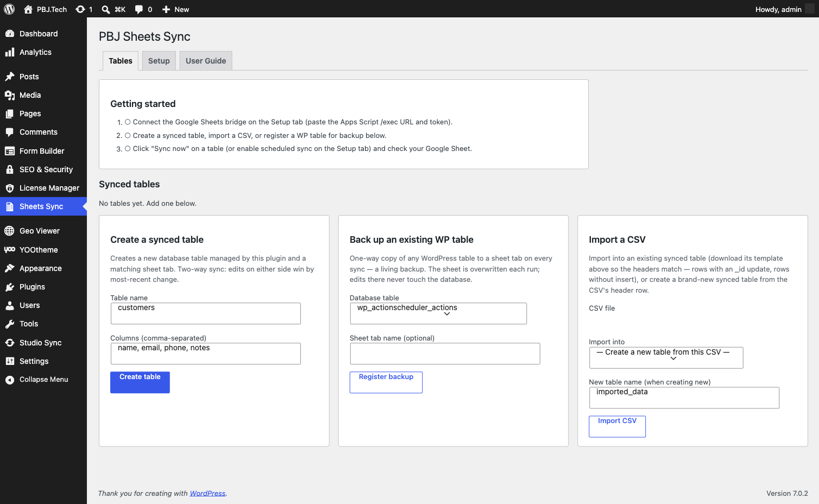Click Appearance brush icon
The height and width of the screenshot is (504, 819).
coord(10,268)
